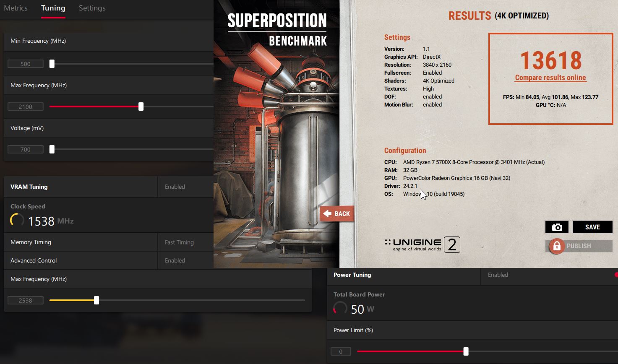Click the Power Limit field showing 0
Screen dimensions: 618x364
341,351
